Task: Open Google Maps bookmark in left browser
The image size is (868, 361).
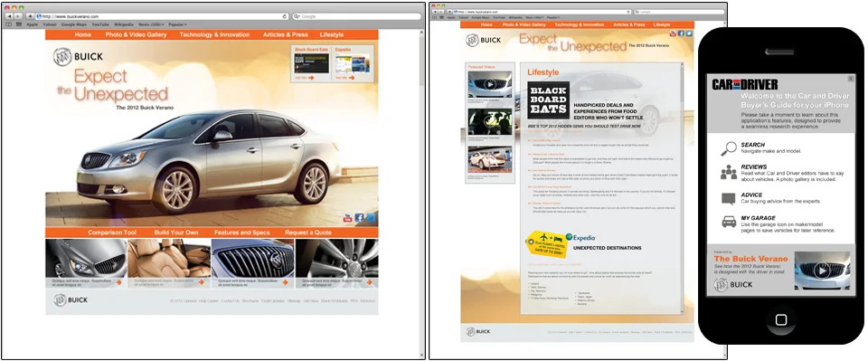Action: [x=73, y=24]
